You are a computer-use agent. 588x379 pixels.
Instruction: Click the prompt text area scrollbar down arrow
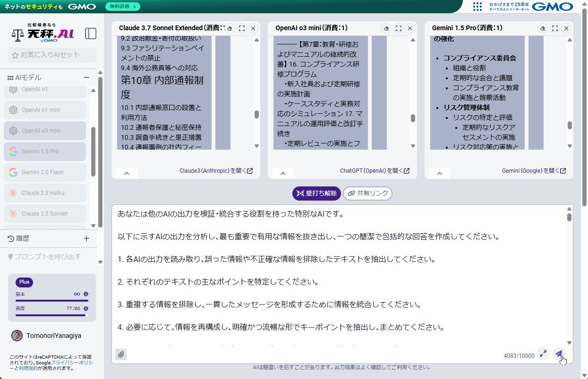pos(569,343)
